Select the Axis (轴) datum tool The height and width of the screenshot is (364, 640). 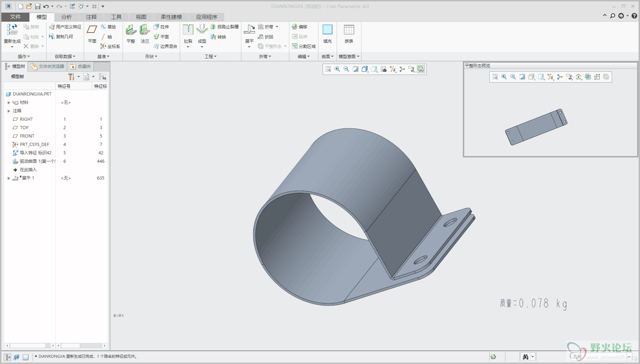pyautogui.click(x=106, y=37)
